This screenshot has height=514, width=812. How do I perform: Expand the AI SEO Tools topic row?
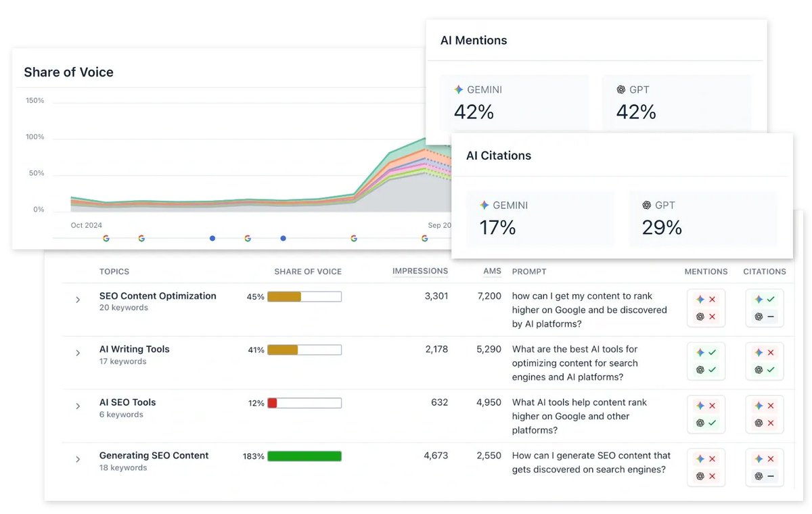[x=78, y=406]
